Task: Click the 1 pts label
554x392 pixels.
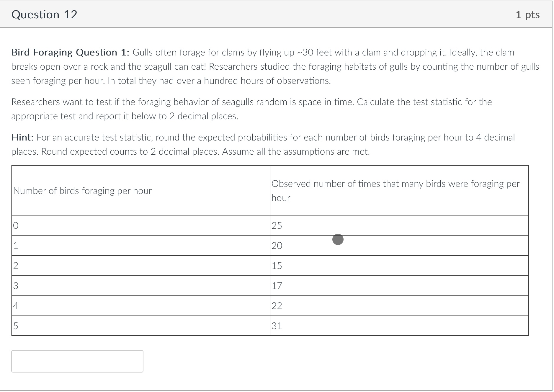Action: [527, 14]
